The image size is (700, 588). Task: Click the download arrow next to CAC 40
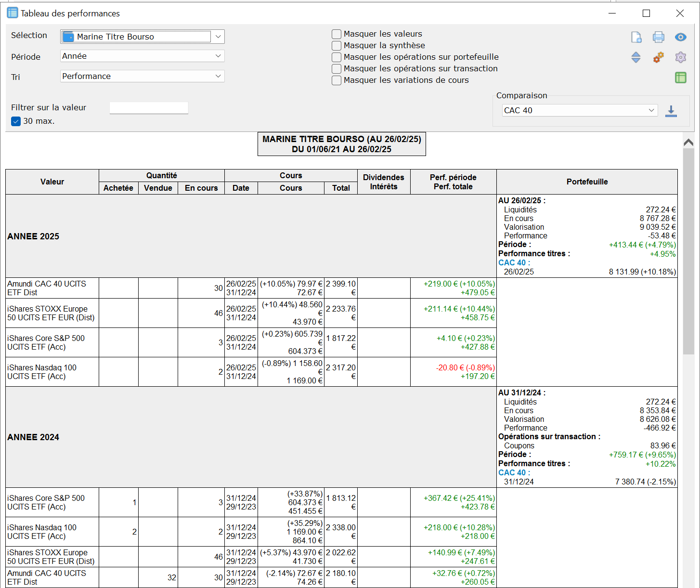(x=671, y=111)
